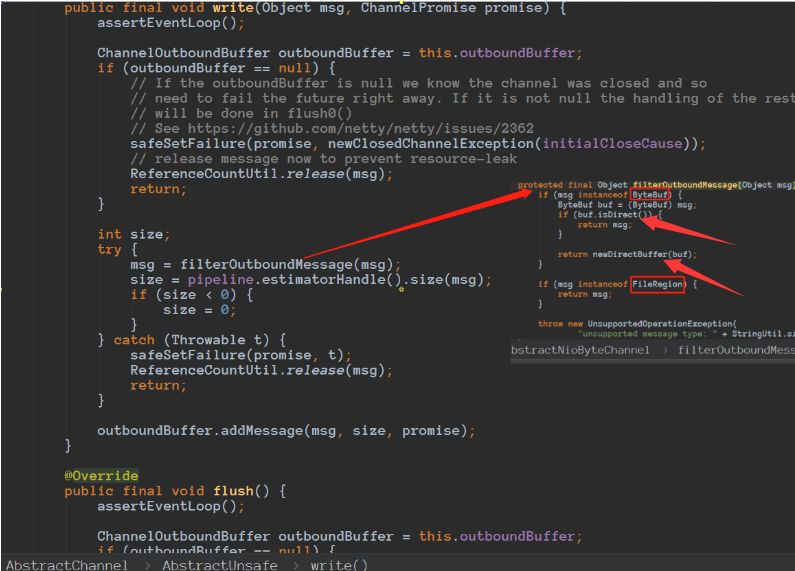Click buf.isDirect() call in popup
795x571 pixels.
[613, 215]
